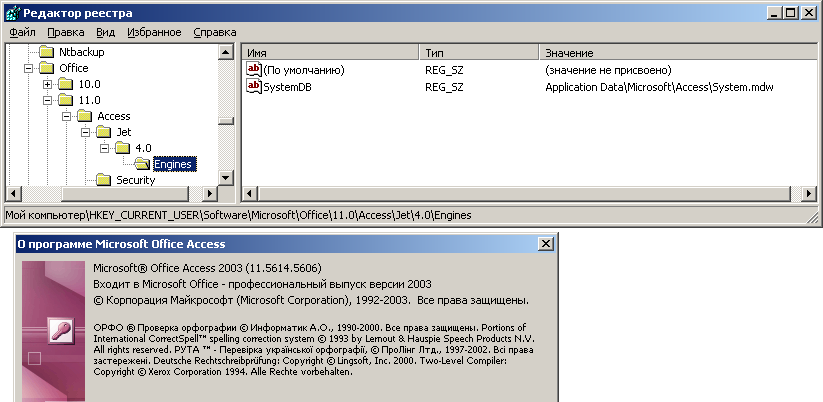Image resolution: width=823 pixels, height=402 pixels.
Task: Click tree pane vertical scroll thumb
Action: pos(226,121)
